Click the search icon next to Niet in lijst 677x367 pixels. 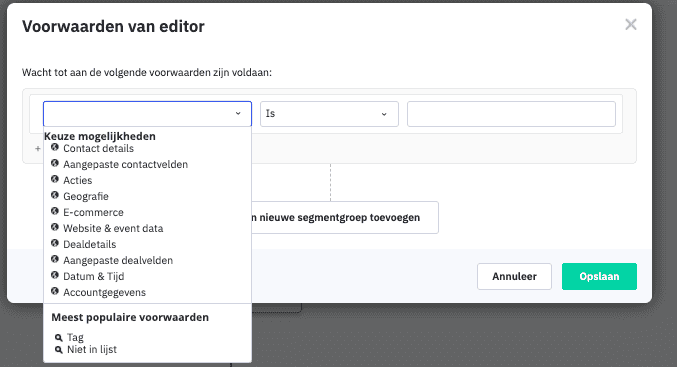click(59, 350)
